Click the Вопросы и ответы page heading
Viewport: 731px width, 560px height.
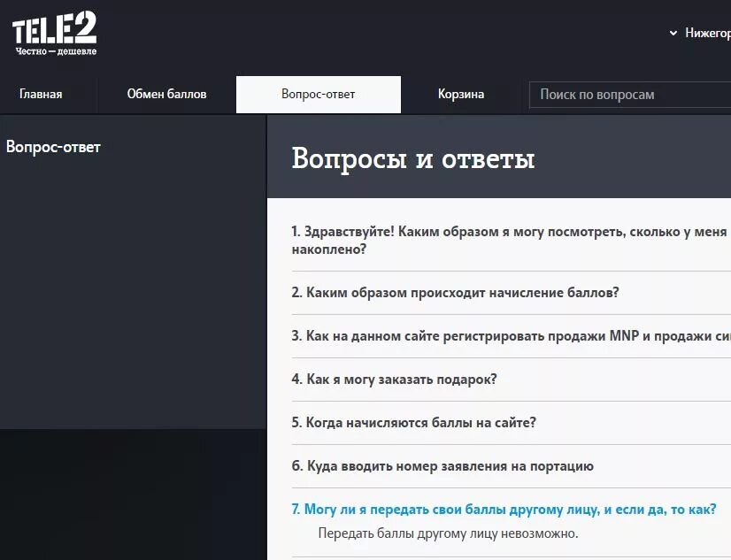tap(412, 158)
